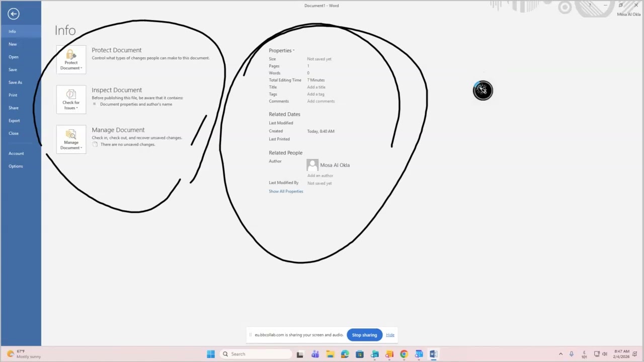644x362 pixels.
Task: Click the Stop sharing button
Action: 364,335
